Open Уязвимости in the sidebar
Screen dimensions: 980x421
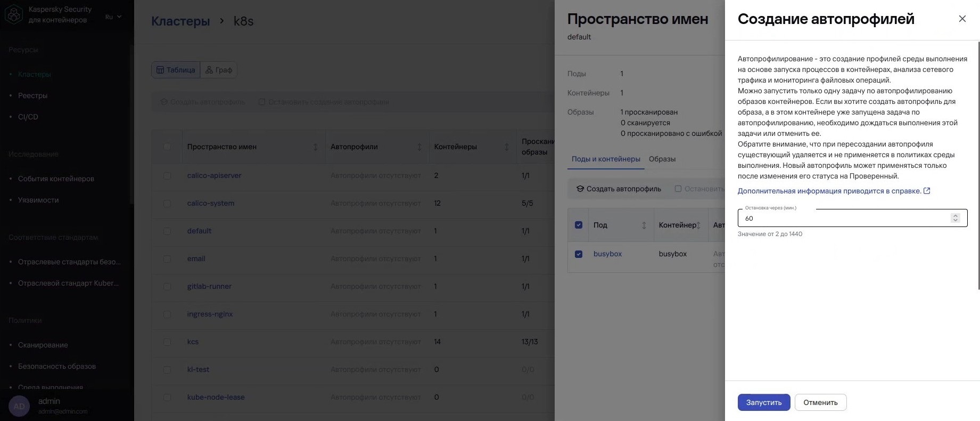pos(38,200)
